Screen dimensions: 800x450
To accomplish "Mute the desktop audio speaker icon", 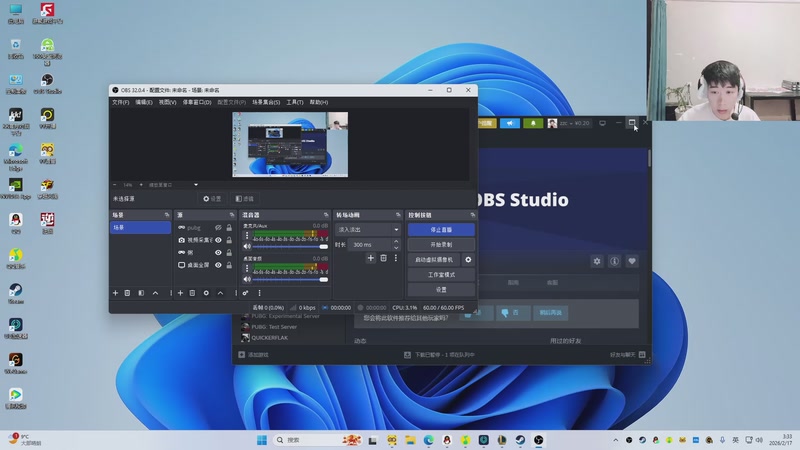I will tap(246, 279).
